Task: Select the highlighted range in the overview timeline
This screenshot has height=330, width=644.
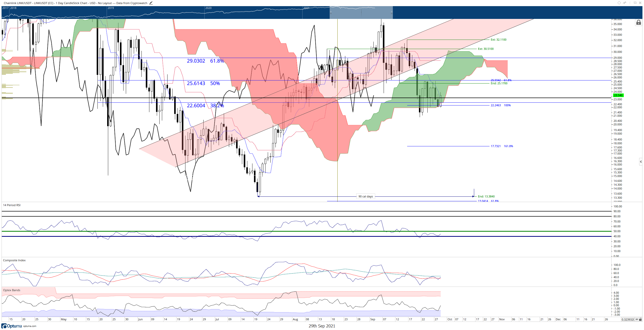Action: tap(361, 13)
